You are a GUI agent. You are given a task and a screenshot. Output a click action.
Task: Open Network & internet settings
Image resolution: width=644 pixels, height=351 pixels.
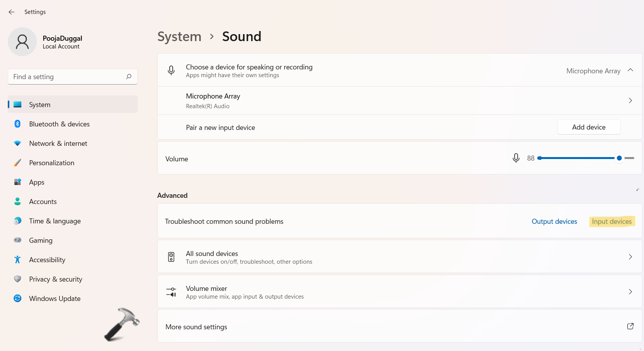(58, 144)
